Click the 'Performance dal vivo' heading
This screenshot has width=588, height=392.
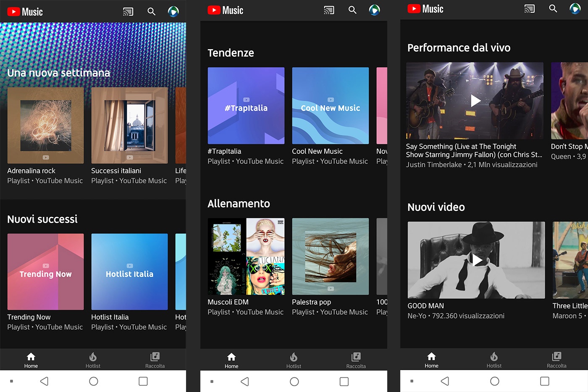pyautogui.click(x=459, y=47)
